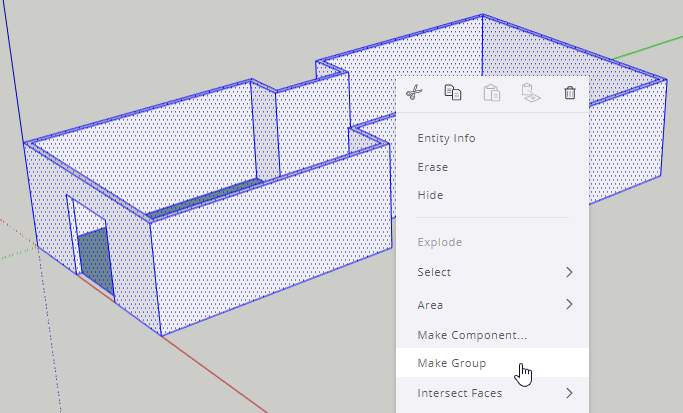Expand the Area submenu chevron

tap(569, 304)
